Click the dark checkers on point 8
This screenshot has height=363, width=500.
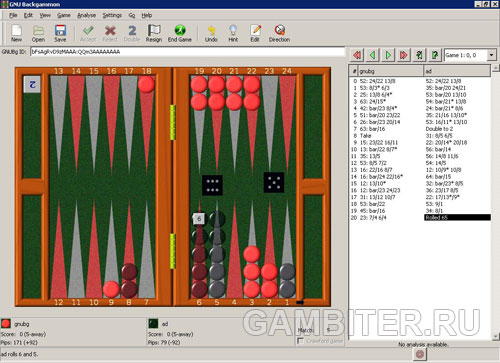click(129, 281)
